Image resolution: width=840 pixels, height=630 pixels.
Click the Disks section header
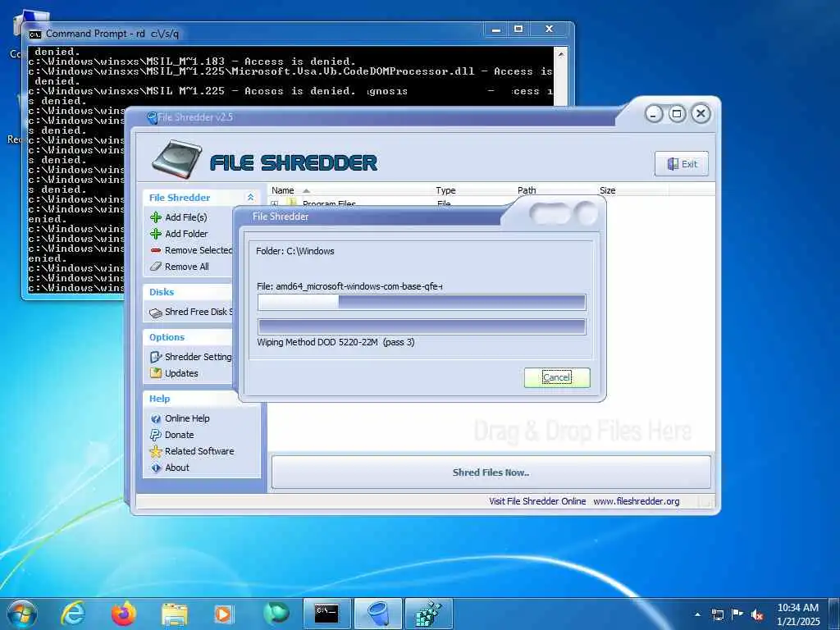pos(162,292)
